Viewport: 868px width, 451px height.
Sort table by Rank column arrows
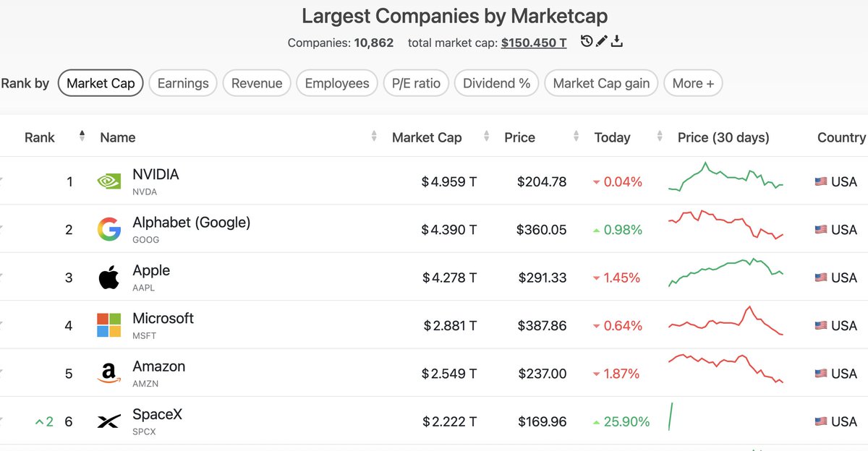[82, 136]
